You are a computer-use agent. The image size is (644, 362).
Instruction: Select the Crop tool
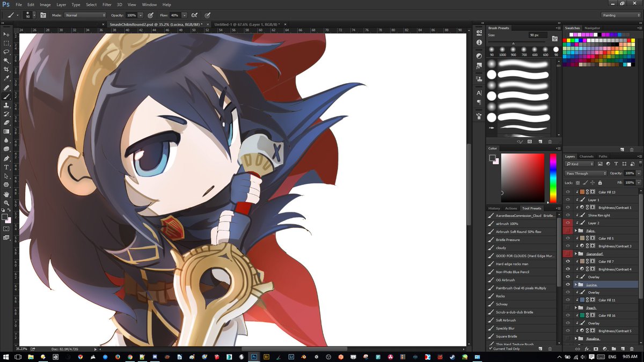coord(6,69)
